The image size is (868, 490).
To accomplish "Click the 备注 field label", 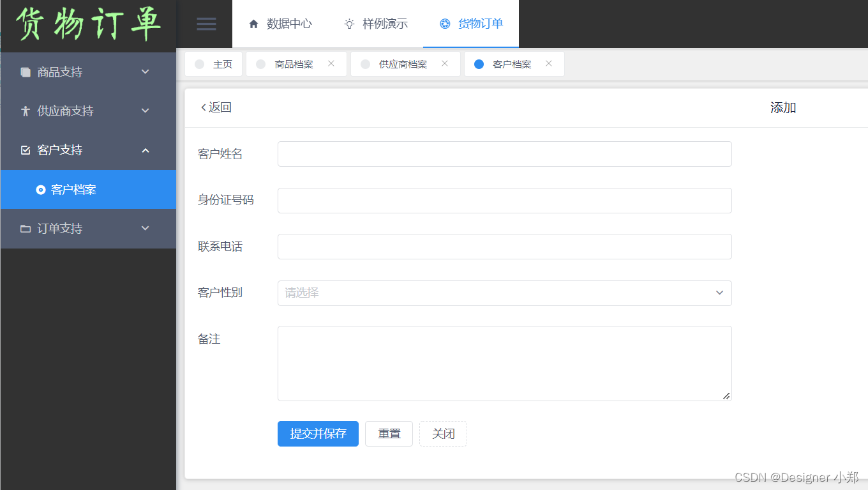I will coord(209,339).
